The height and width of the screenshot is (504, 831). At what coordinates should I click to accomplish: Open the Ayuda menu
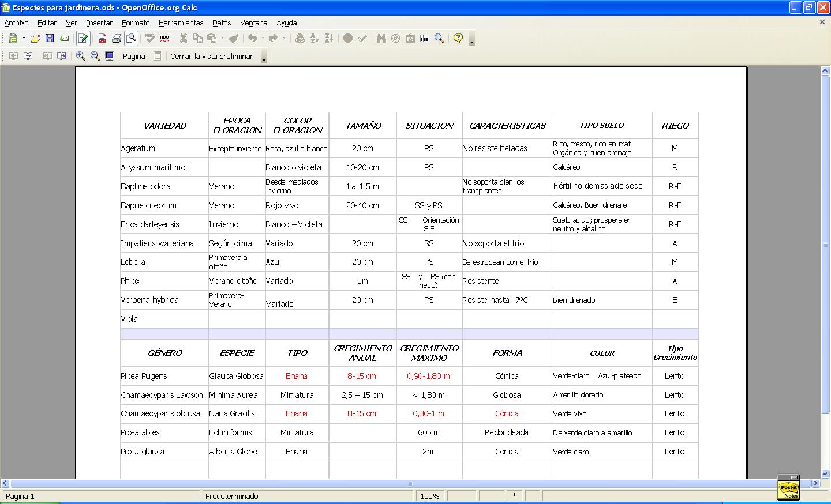[286, 22]
